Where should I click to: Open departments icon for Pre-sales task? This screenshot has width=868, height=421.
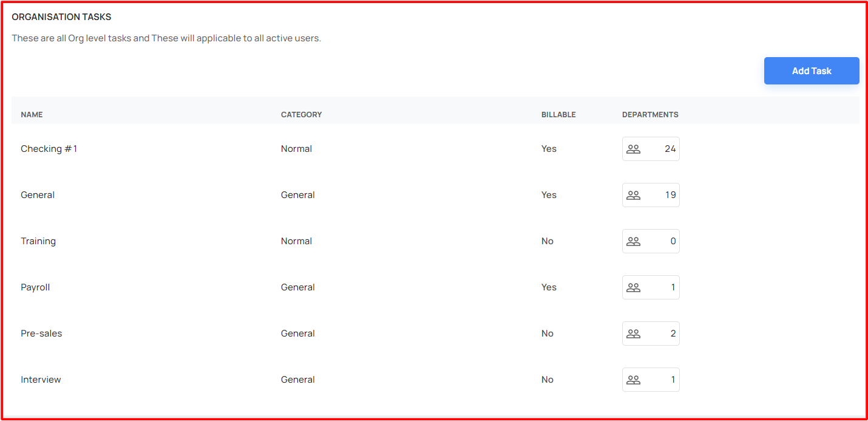click(x=633, y=334)
